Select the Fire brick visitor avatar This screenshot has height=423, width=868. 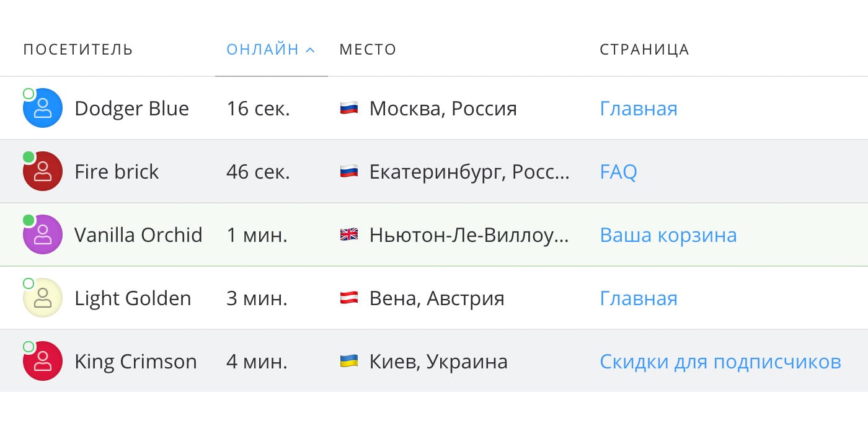(x=42, y=171)
